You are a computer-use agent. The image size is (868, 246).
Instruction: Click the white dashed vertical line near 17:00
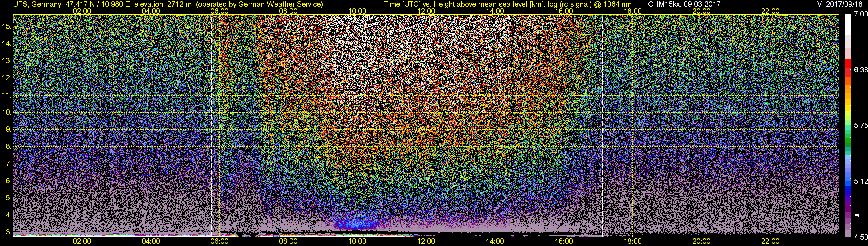click(602, 126)
